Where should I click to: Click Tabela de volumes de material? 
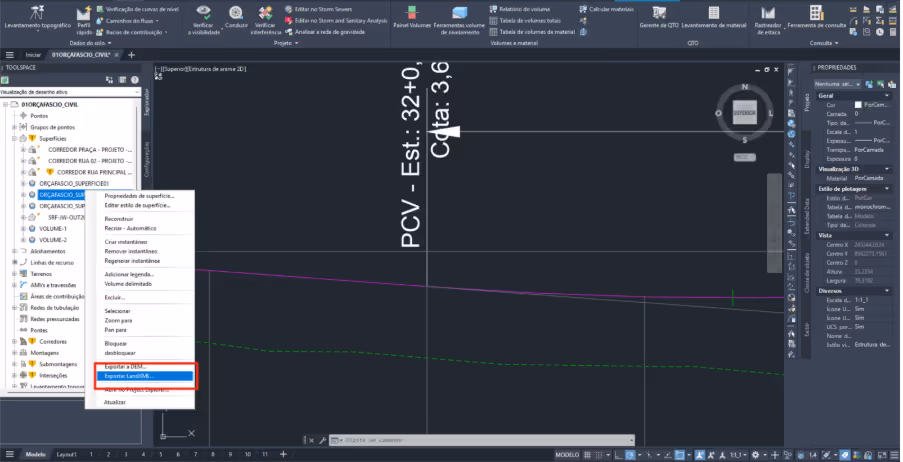(x=532, y=32)
